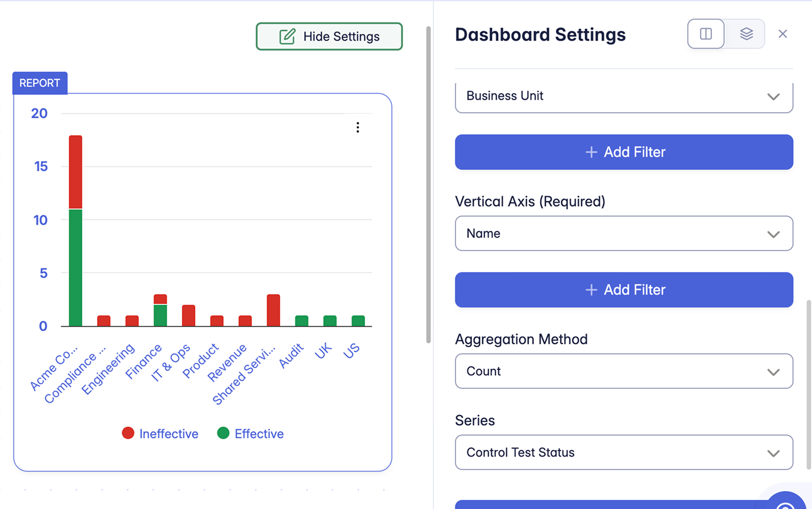Viewport: 812px width, 509px height.
Task: Expand the Vertical Axis Name dropdown
Action: (624, 234)
